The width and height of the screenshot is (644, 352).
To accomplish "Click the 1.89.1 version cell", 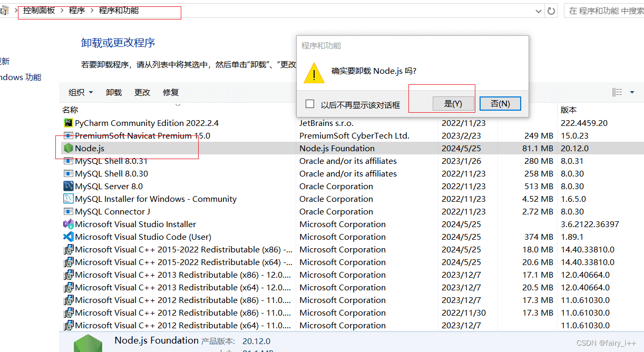I will (572, 237).
